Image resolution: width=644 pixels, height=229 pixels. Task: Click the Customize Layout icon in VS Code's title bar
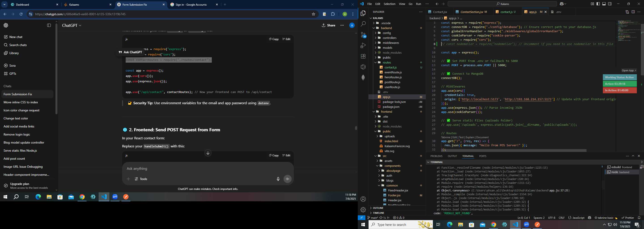point(592,4)
